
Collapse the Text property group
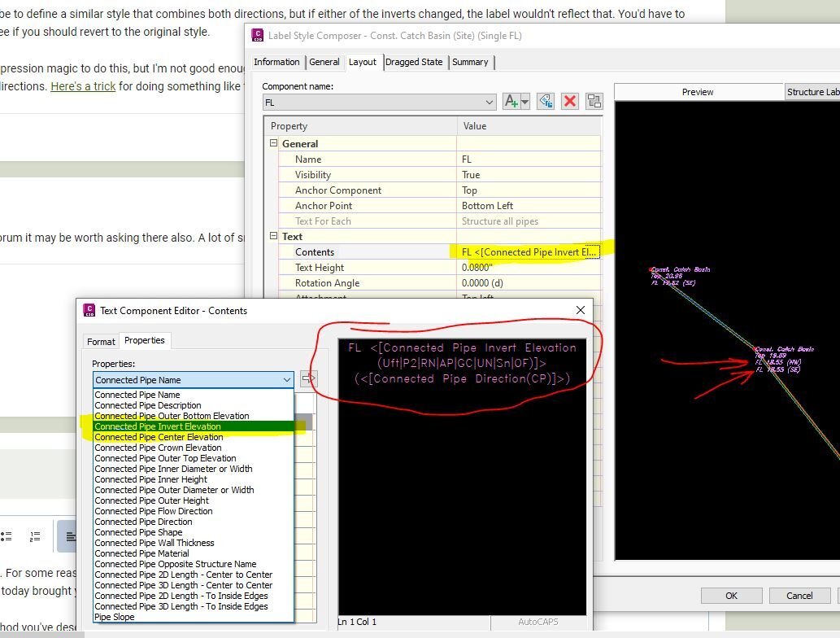(273, 236)
